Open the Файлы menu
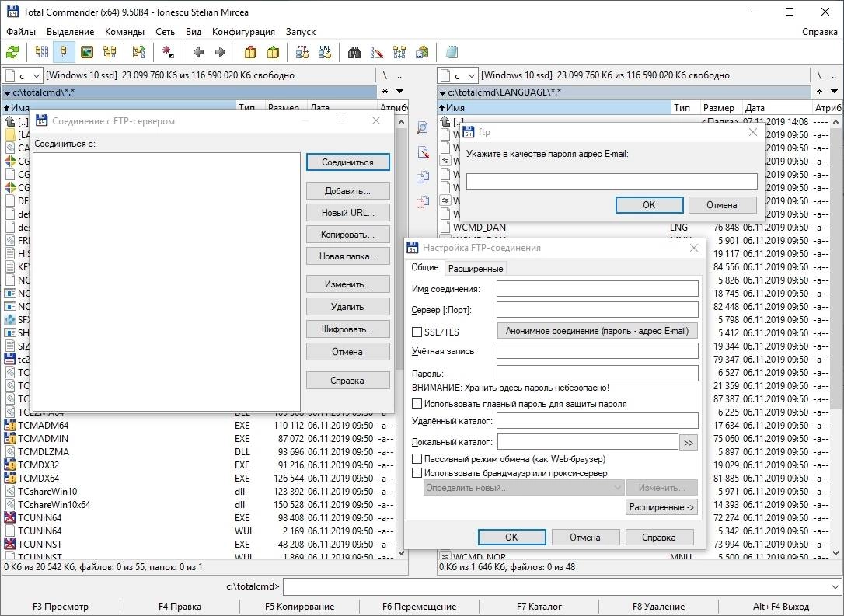This screenshot has width=844, height=616. (x=20, y=32)
